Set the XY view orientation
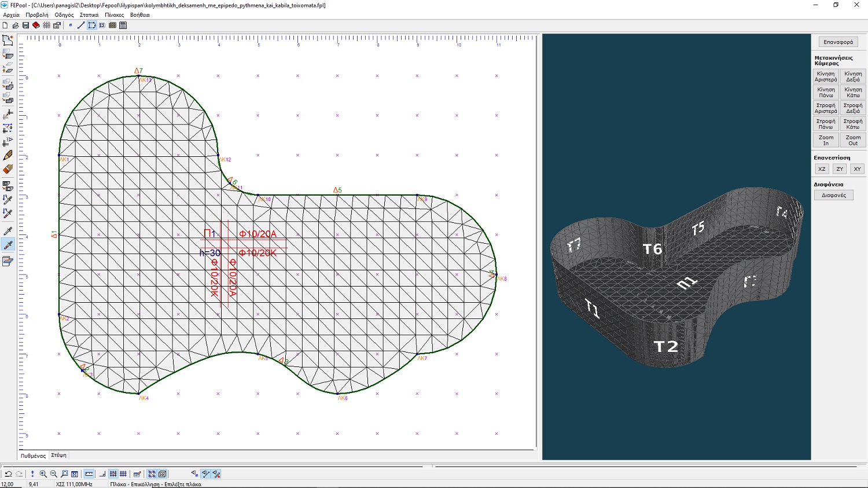This screenshot has height=488, width=868. coord(857,169)
